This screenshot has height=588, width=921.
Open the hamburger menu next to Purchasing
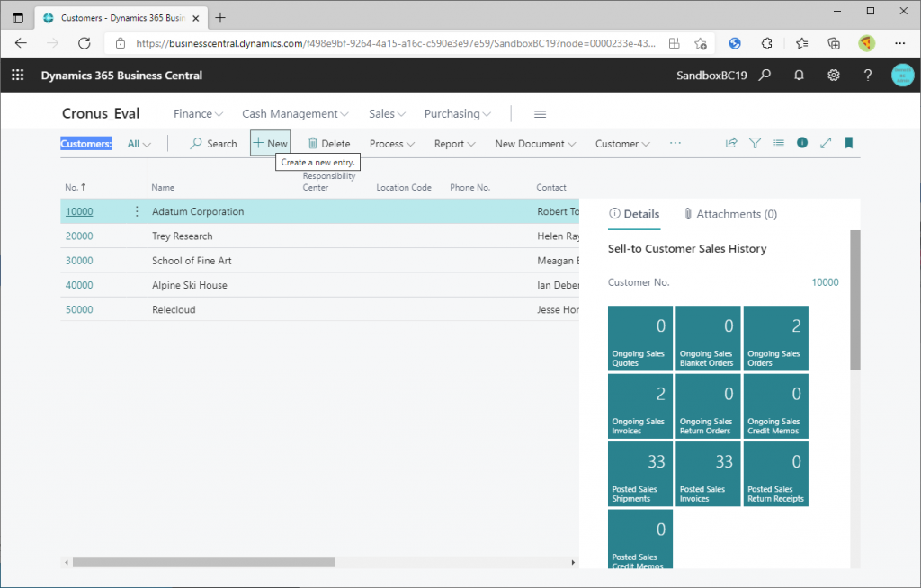tap(540, 114)
